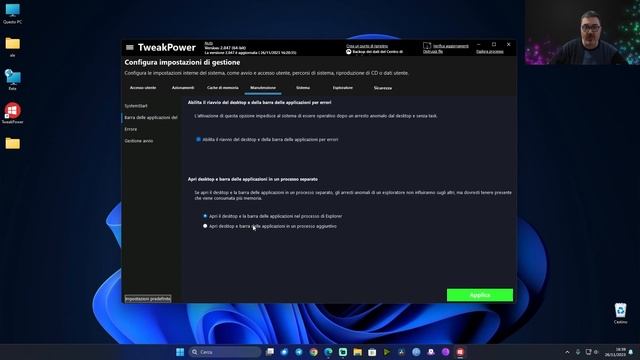Open Microsoft Store from the taskbar
Image resolution: width=640 pixels, height=360 pixels.
[372, 352]
